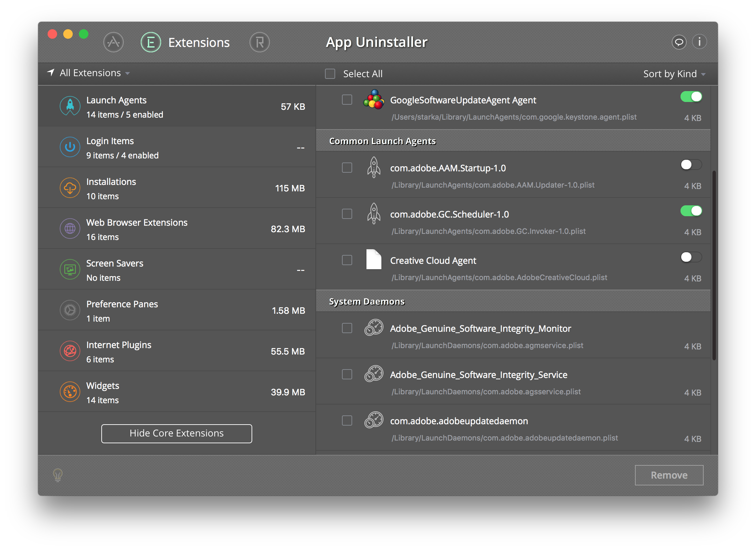
Task: Open the Sort by Kind dropdown menu
Action: coord(674,73)
